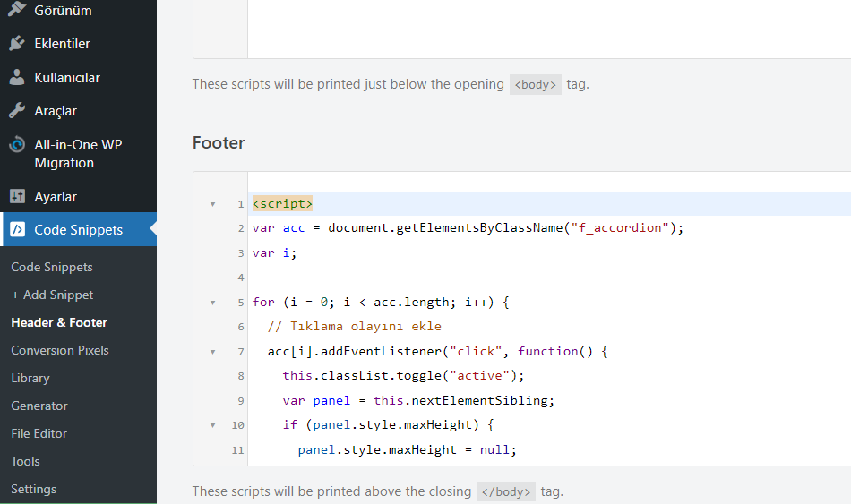Go to Code Snippets submenu link
This screenshot has height=504, width=851.
tap(52, 267)
